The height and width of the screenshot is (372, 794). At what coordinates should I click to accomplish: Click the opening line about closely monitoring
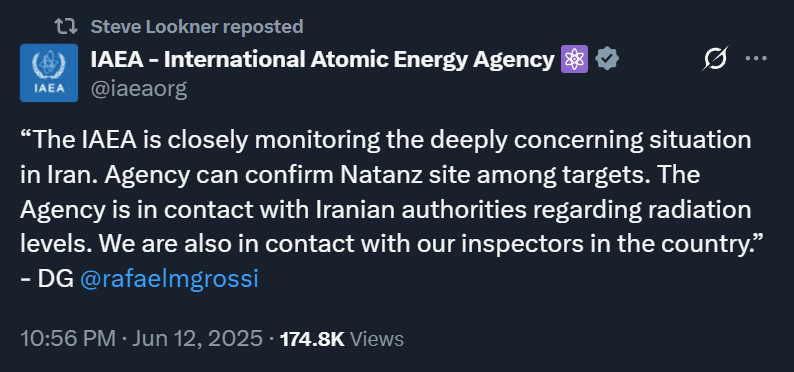pos(386,140)
